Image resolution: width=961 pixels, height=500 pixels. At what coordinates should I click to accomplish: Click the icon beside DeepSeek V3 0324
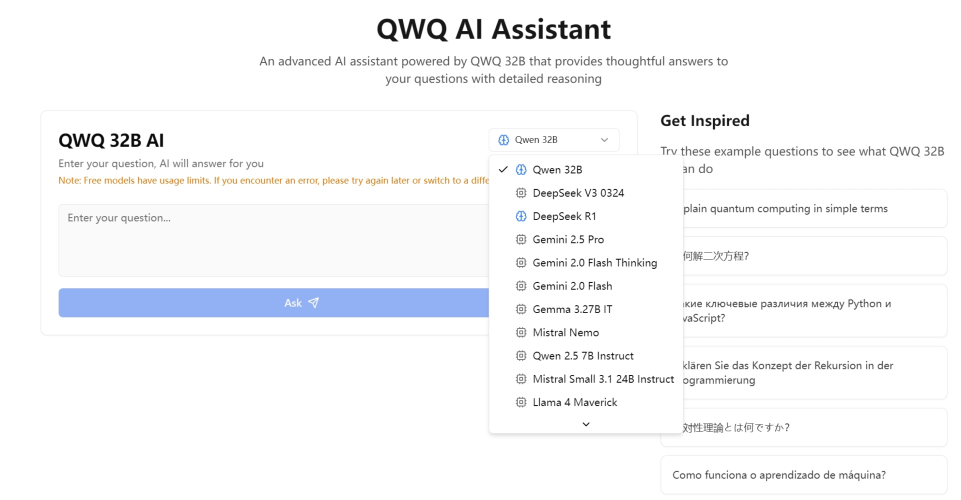[520, 193]
